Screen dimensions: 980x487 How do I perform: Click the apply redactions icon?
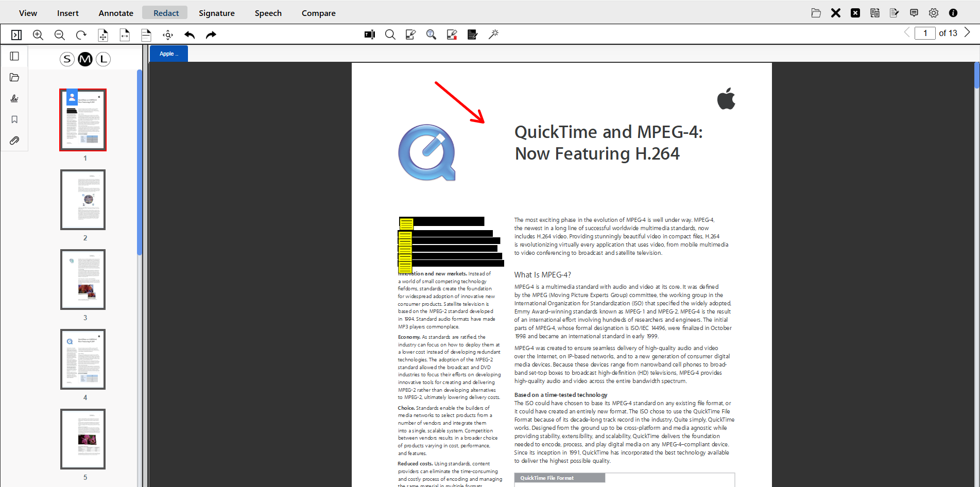click(473, 34)
